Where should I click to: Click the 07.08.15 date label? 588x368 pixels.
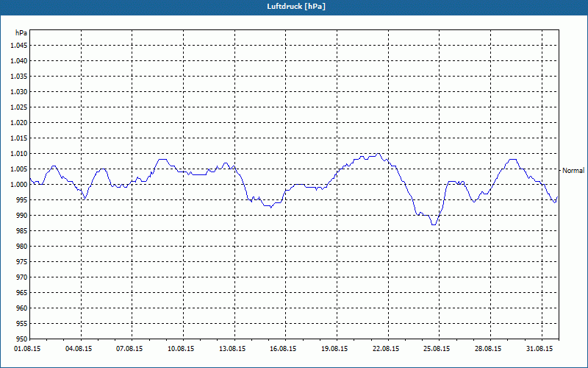tap(130, 349)
